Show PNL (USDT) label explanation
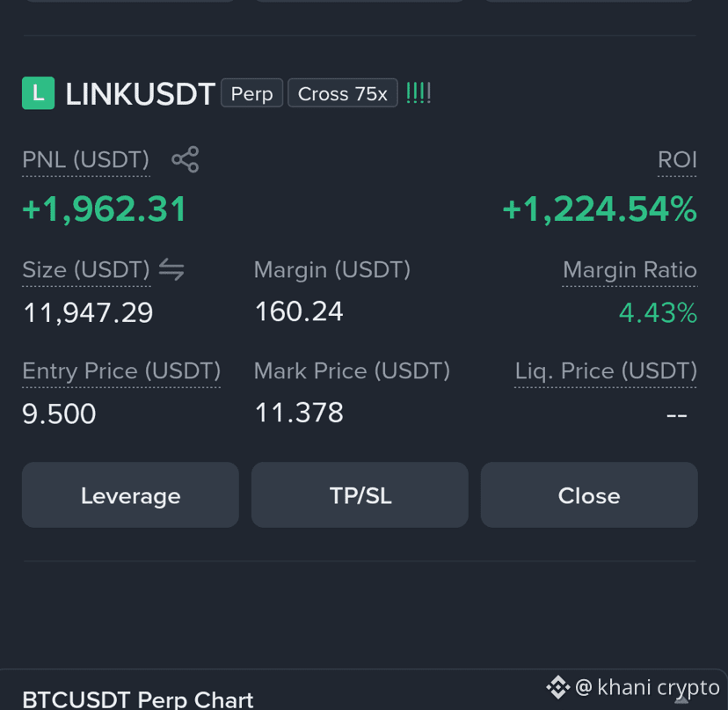The height and width of the screenshot is (710, 728). pyautogui.click(x=86, y=160)
